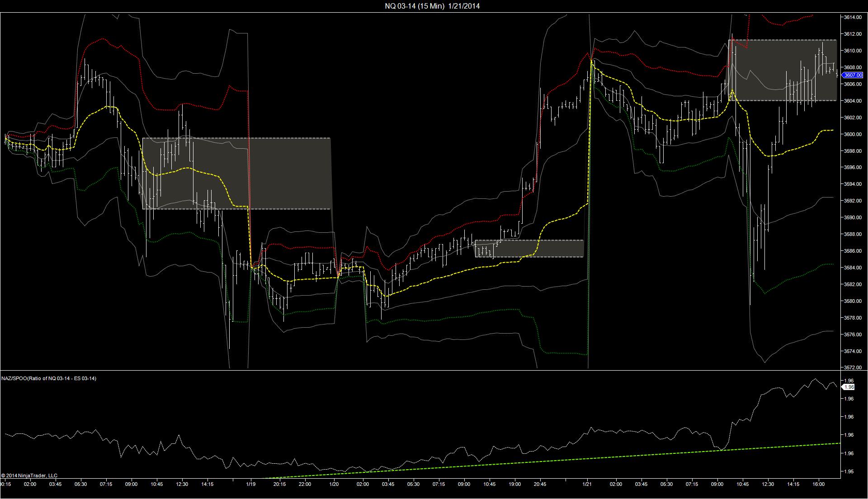This screenshot has height=499, width=868.
Task: Click the 3574.00 price axis label
Action: coord(853,351)
